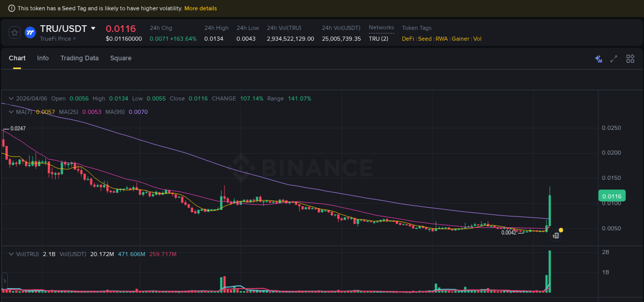
Task: Click the 2B volume axis label
Action: point(606,252)
